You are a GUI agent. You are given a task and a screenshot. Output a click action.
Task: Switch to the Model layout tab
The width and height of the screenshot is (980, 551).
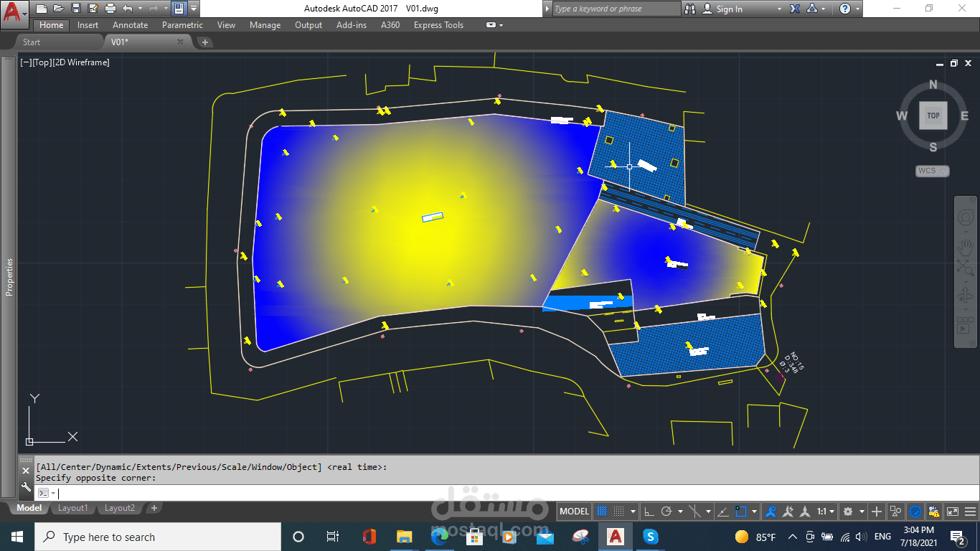(29, 508)
